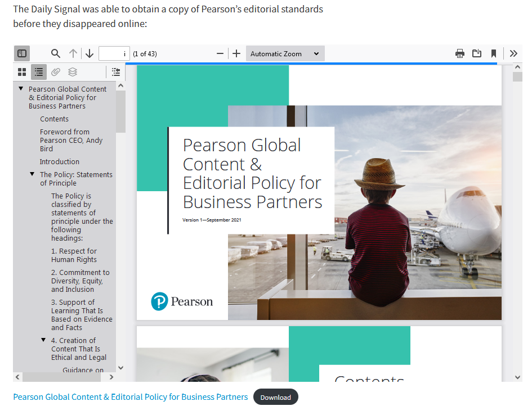The width and height of the screenshot is (532, 415).
Task: Click the outline horizontal scrollbar thumb
Action: pos(61,377)
